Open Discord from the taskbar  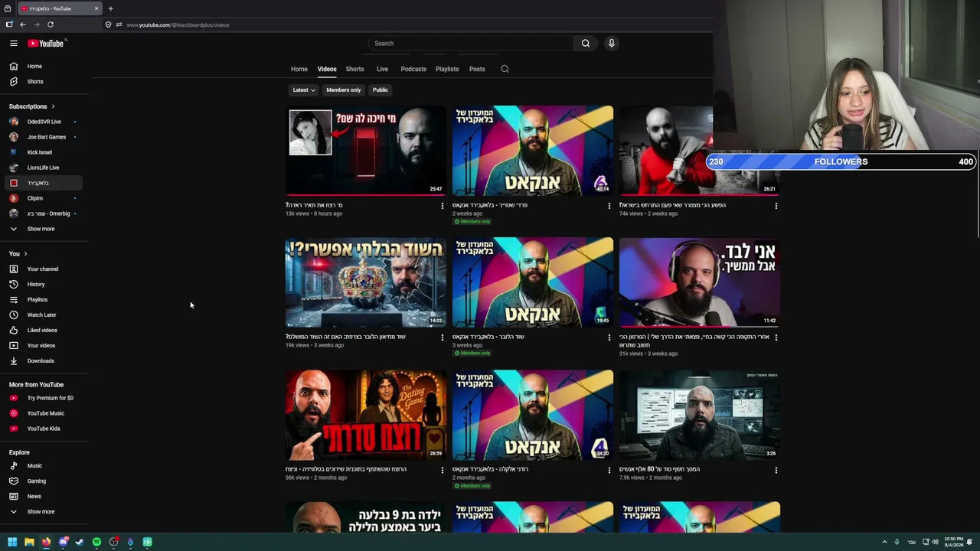click(x=63, y=542)
